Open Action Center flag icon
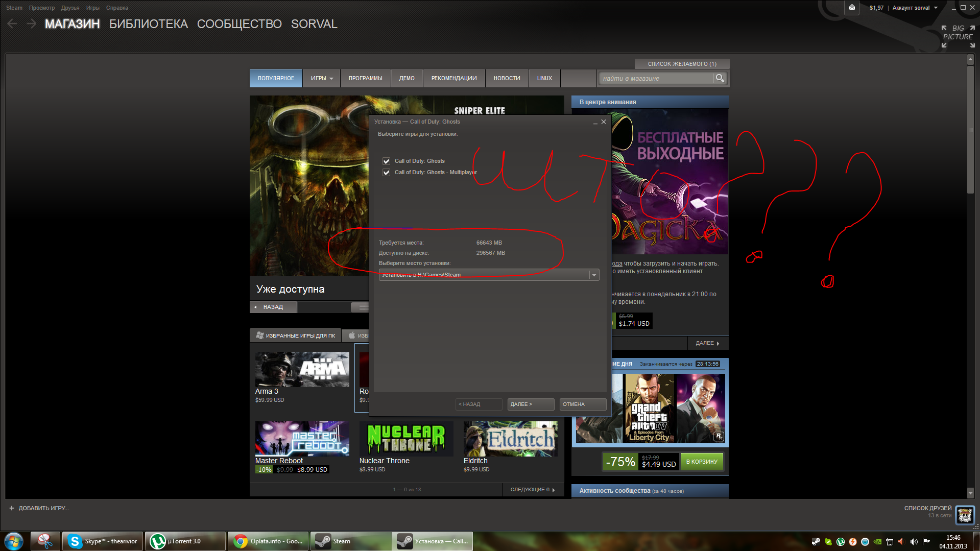980x551 pixels. click(x=926, y=542)
